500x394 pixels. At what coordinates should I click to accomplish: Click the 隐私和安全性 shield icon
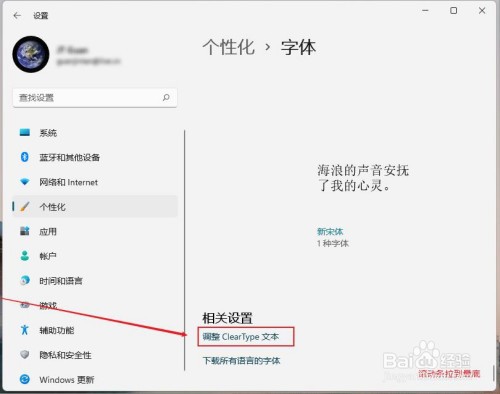click(x=25, y=354)
